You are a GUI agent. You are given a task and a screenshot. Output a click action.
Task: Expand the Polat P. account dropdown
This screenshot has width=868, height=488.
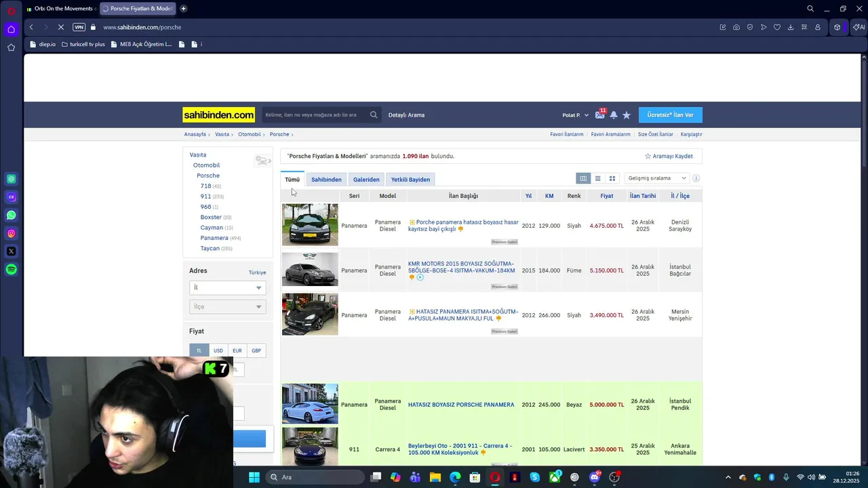[575, 115]
